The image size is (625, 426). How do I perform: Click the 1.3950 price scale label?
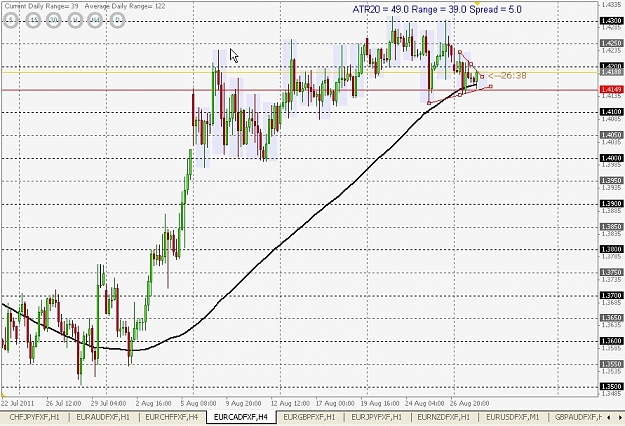pyautogui.click(x=611, y=181)
